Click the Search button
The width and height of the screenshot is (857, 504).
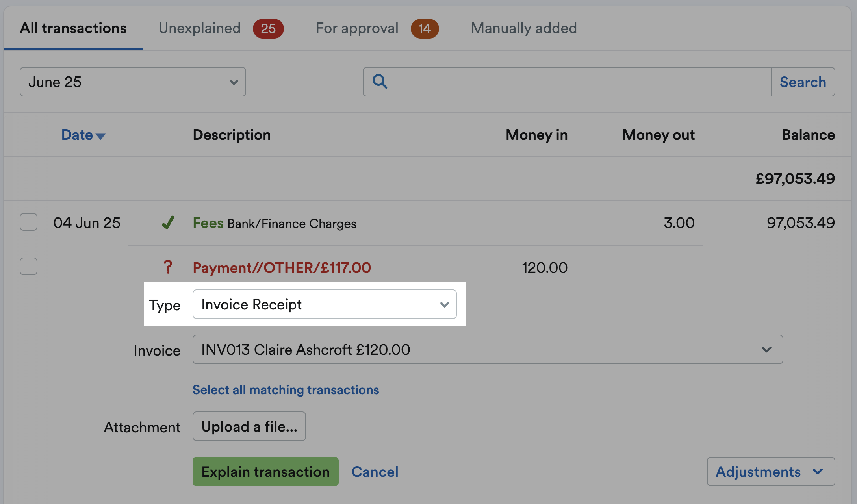point(803,82)
